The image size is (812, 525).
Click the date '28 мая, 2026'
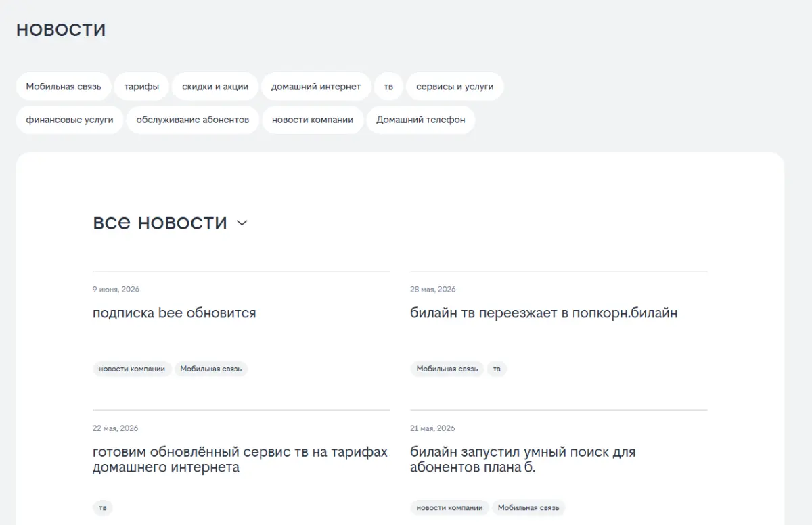[433, 289]
